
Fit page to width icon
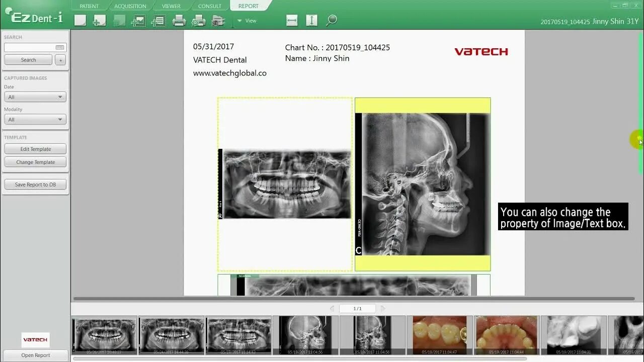pos(292,20)
